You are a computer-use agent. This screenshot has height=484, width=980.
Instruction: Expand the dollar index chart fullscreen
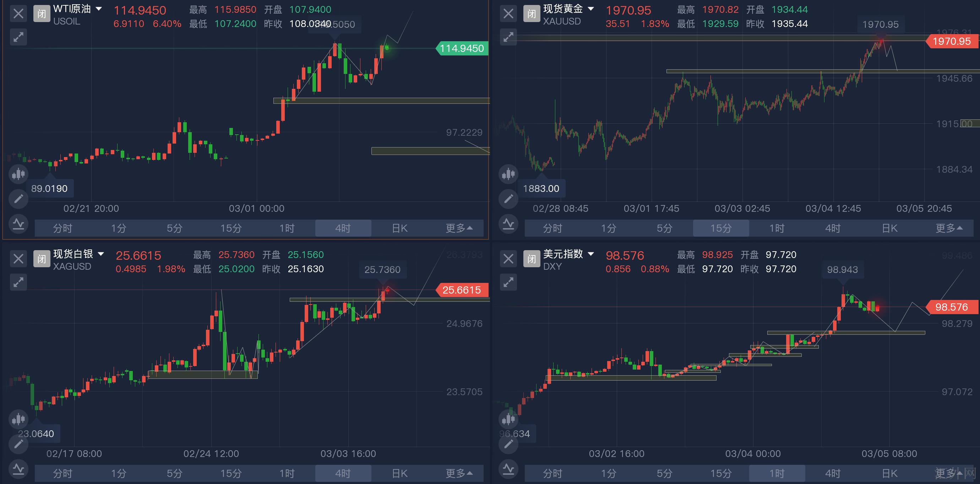508,282
